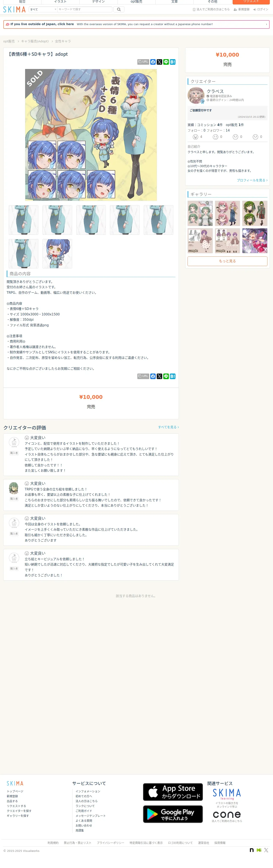Share on LINE icon below description
Viewport: 273px width, 868px height.
point(166,376)
